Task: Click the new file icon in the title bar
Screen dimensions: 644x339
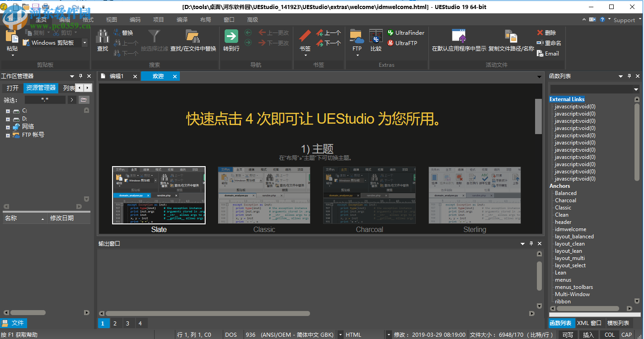Action: tap(15, 7)
